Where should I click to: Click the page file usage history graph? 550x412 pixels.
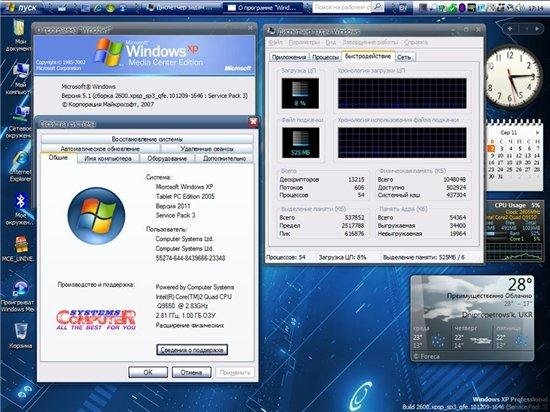coord(402,143)
